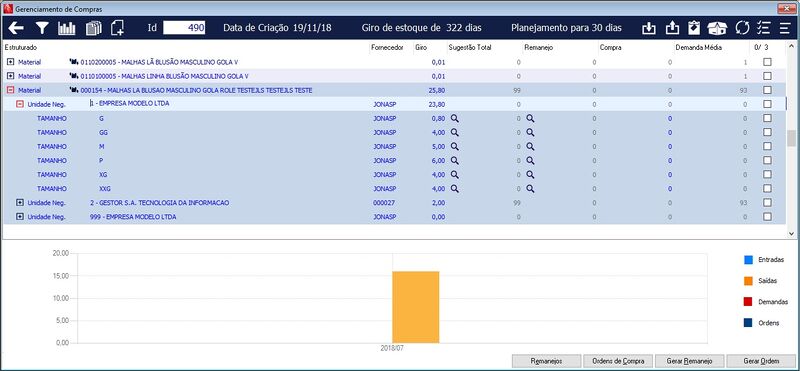
Task: Magnify Remanejo for size M
Action: coord(531,146)
